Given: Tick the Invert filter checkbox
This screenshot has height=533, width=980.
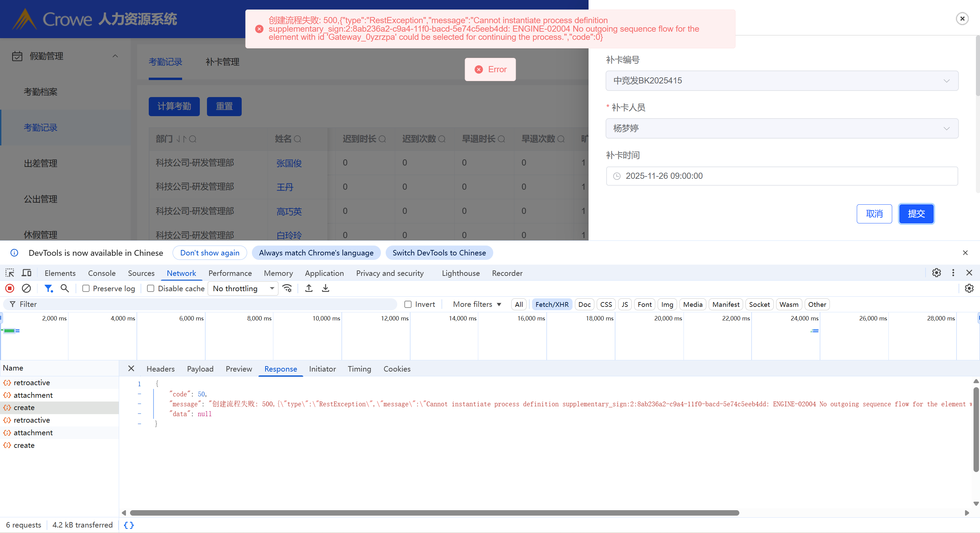Looking at the screenshot, I should click(x=408, y=304).
